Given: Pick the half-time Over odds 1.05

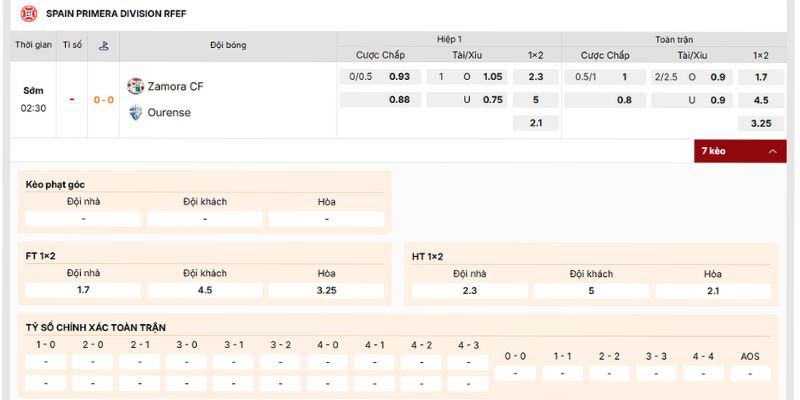Looking at the screenshot, I should pyautogui.click(x=492, y=76).
